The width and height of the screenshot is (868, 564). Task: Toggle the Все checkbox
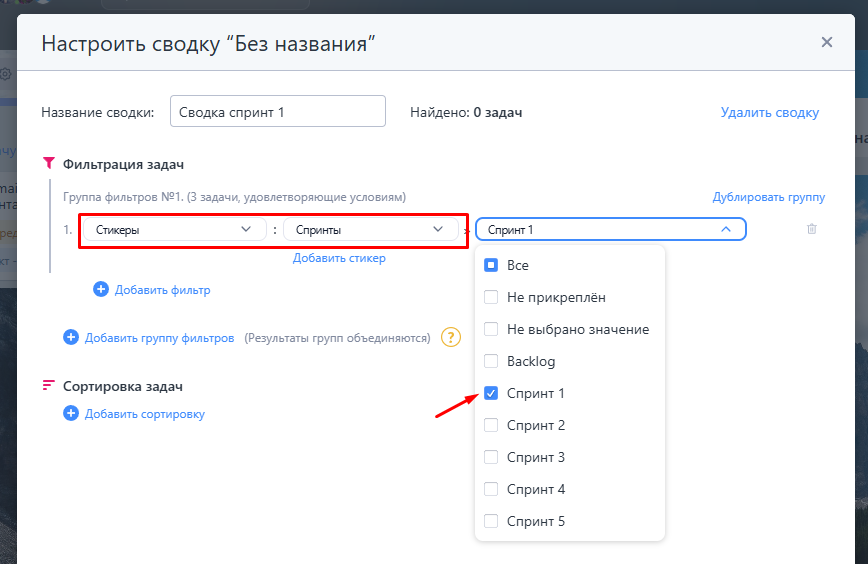pyautogui.click(x=491, y=265)
